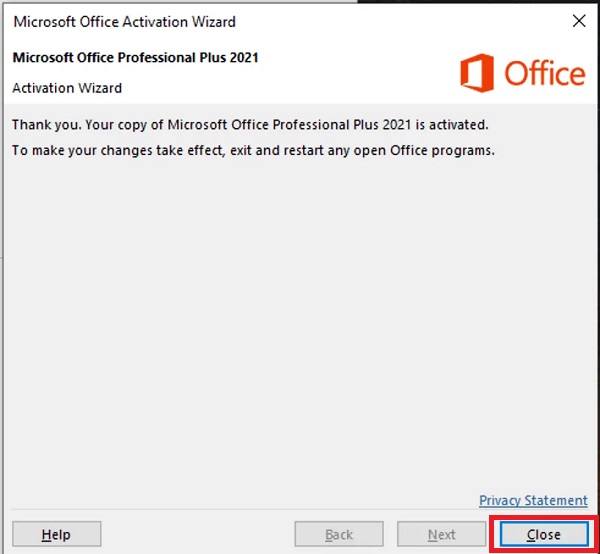This screenshot has height=554, width=600.
Task: Click the 'exit and restart' instruction line
Action: pyautogui.click(x=254, y=151)
